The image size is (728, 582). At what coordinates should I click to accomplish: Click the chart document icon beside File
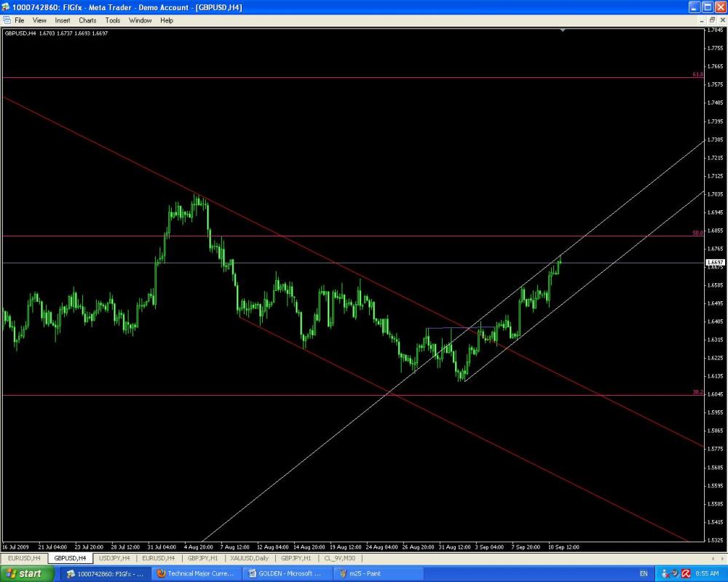(x=7, y=20)
